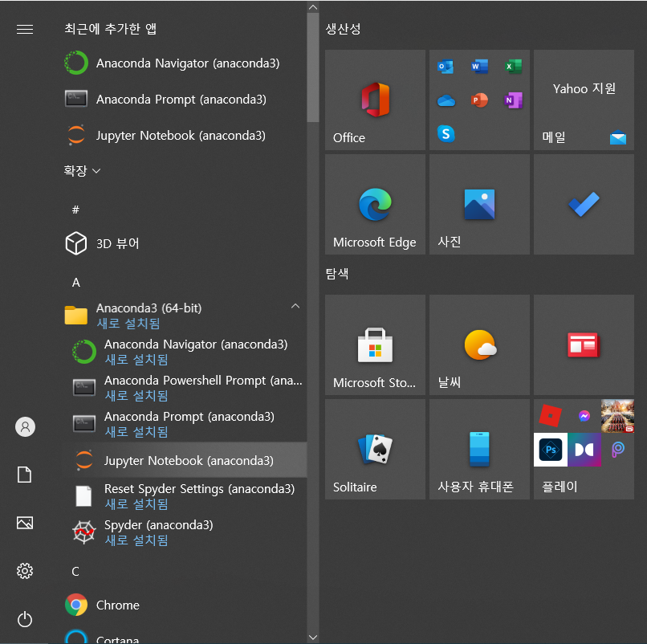Open 사용자 휴대폰 tile
647x644 pixels.
point(479,449)
